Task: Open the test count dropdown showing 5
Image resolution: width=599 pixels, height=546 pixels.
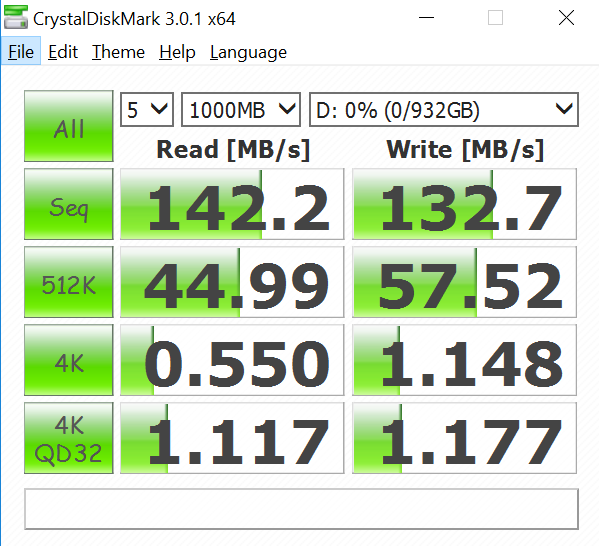Action: pyautogui.click(x=147, y=110)
